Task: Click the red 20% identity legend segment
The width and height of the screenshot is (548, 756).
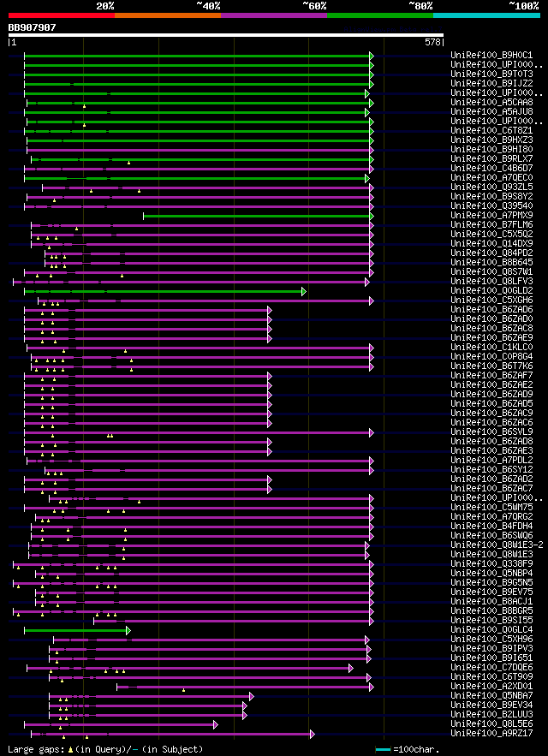Action: click(62, 15)
